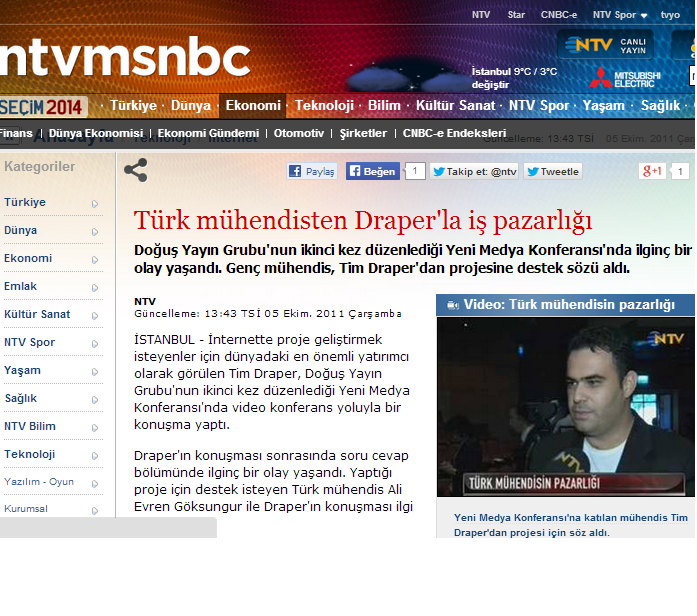Image resolution: width=697 pixels, height=616 pixels.
Task: Expand Ekonomi category arrow in sidebar
Action: point(95,260)
